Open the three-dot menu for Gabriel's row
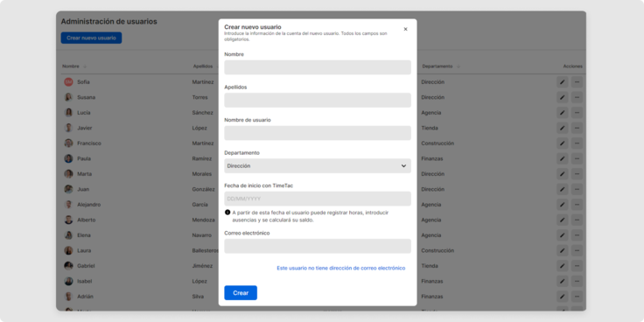This screenshot has height=322, width=644. click(x=577, y=266)
